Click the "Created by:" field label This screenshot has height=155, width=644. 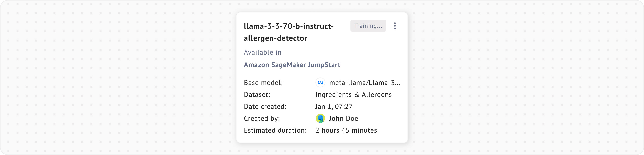click(262, 119)
